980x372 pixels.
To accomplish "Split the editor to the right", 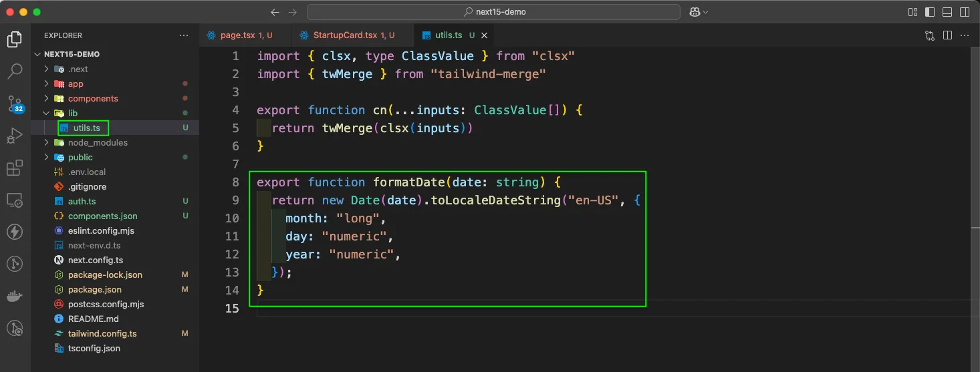I will [947, 35].
